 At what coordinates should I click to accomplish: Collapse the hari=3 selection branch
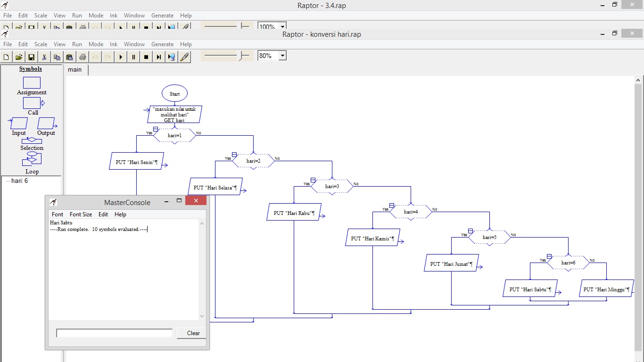point(313,181)
